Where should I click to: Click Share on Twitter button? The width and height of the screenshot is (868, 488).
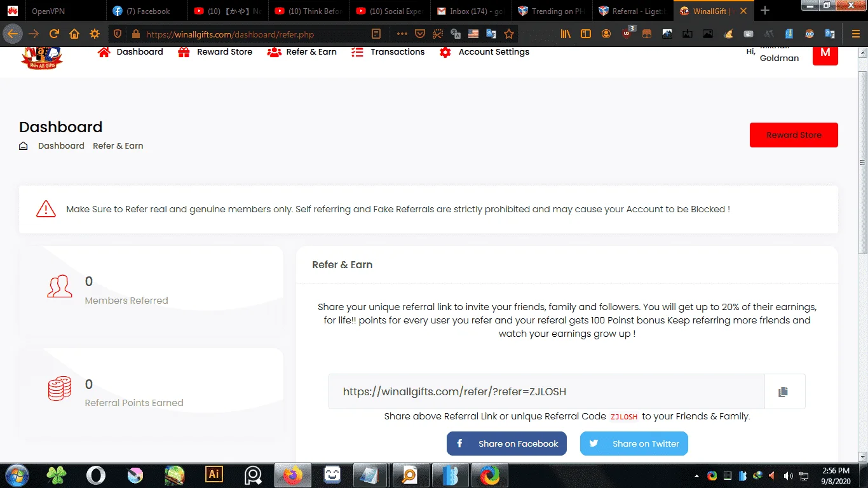coord(634,444)
